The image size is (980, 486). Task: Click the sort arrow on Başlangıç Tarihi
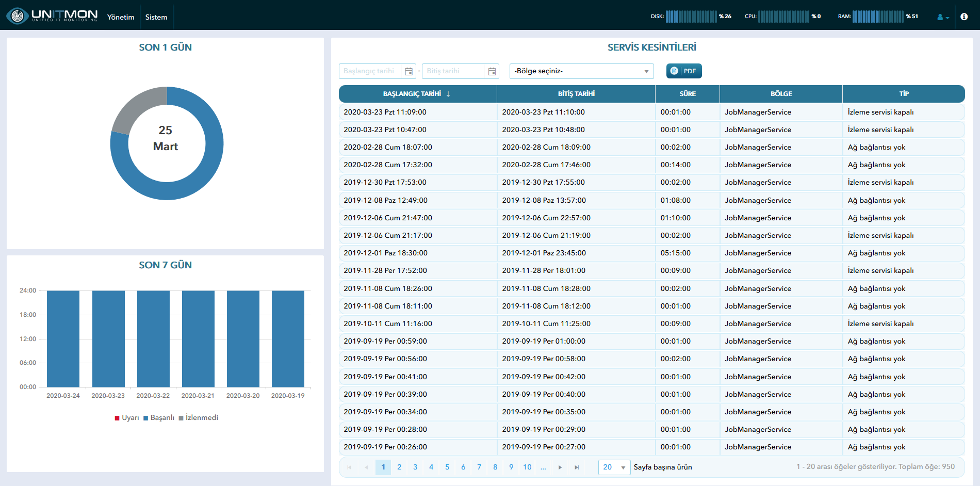(x=448, y=94)
